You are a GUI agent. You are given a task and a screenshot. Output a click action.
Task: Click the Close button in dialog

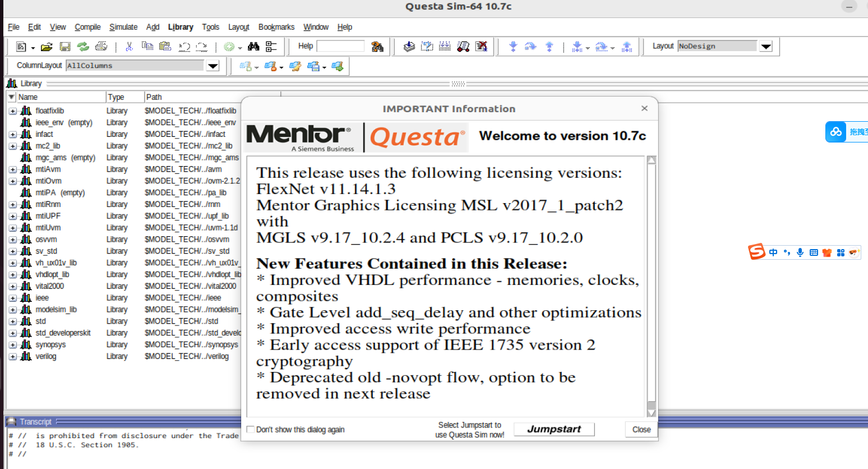tap(641, 429)
